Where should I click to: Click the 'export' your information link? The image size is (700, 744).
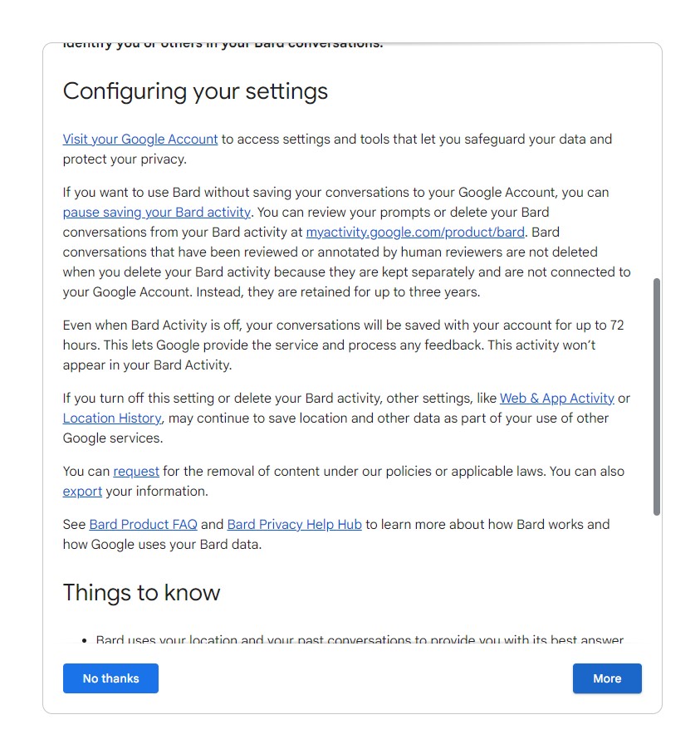[x=82, y=492]
